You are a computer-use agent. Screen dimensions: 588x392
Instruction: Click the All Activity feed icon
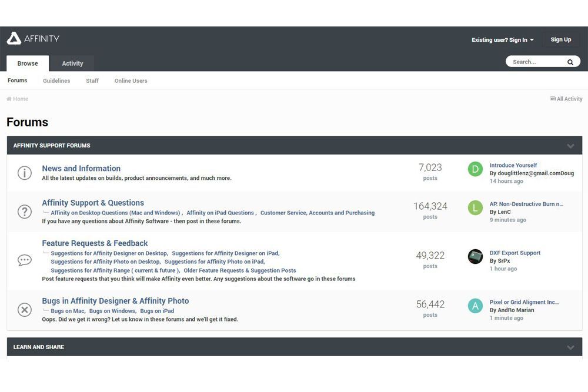pos(553,99)
